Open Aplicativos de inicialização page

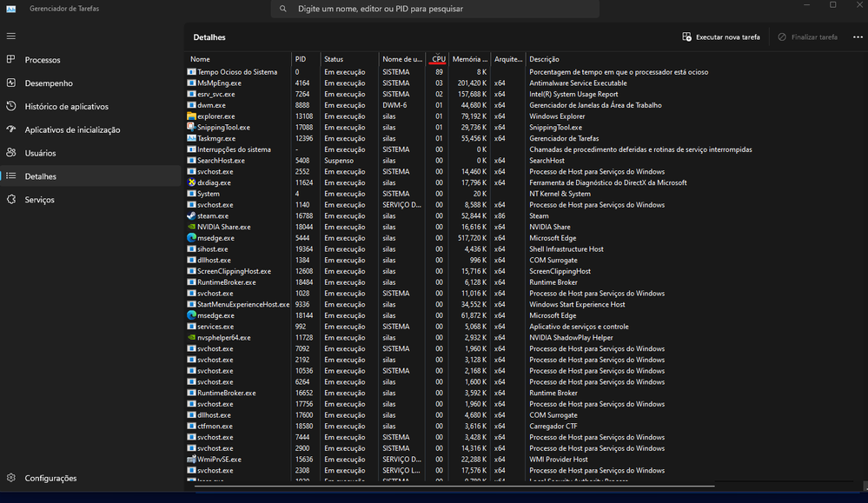[x=72, y=130]
